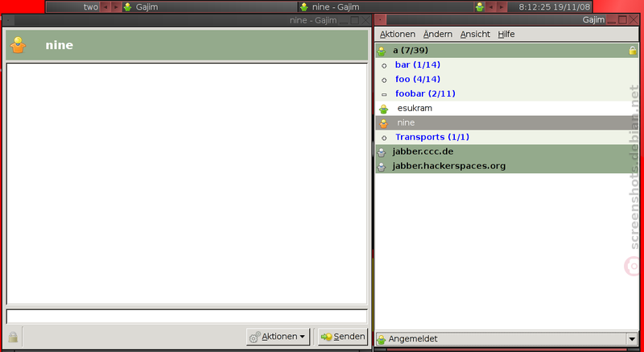
Task: Click the orange away icon beside nine in roster
Action: (384, 123)
